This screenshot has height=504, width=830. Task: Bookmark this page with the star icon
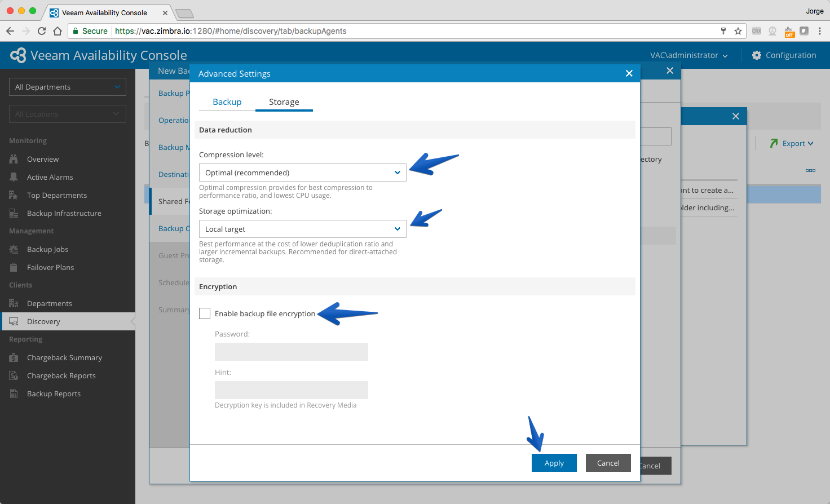(738, 31)
